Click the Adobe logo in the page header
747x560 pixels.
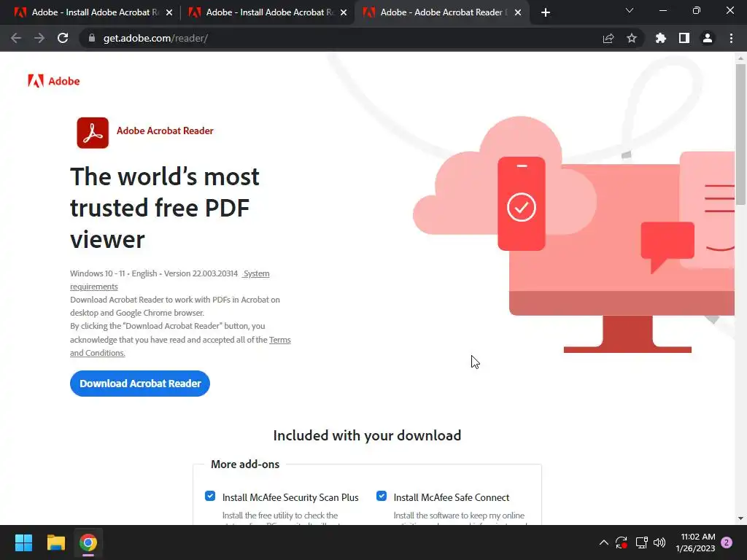54,81
